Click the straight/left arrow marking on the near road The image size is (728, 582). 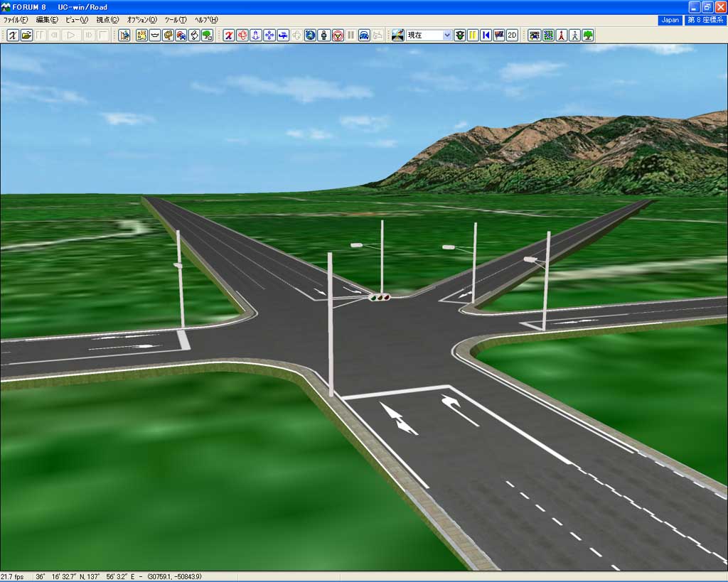coord(398,419)
